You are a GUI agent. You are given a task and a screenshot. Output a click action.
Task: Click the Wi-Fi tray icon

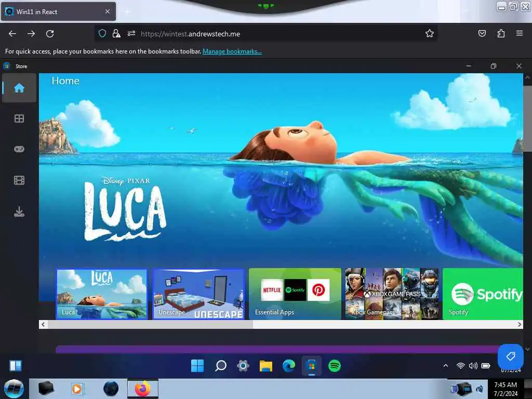click(x=460, y=366)
